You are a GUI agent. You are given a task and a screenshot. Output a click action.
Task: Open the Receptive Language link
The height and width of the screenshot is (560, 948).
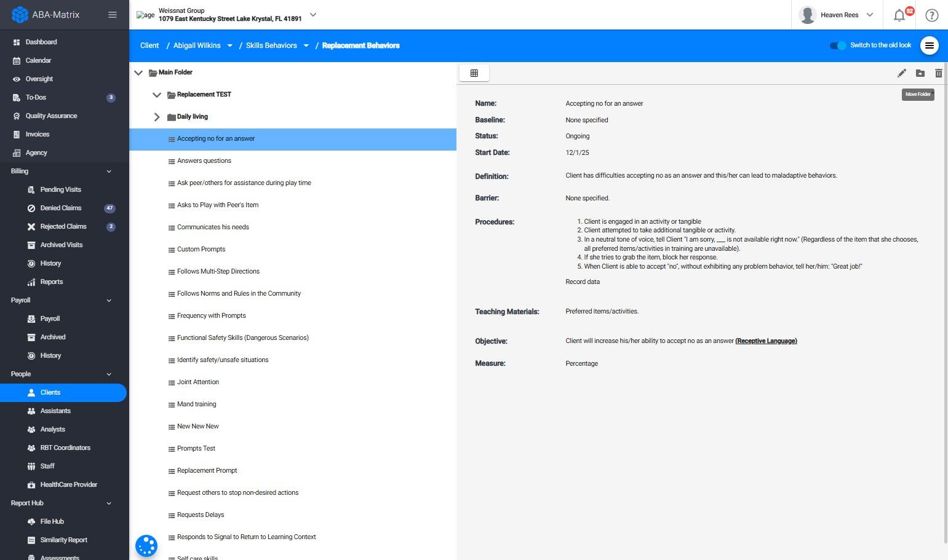click(766, 341)
